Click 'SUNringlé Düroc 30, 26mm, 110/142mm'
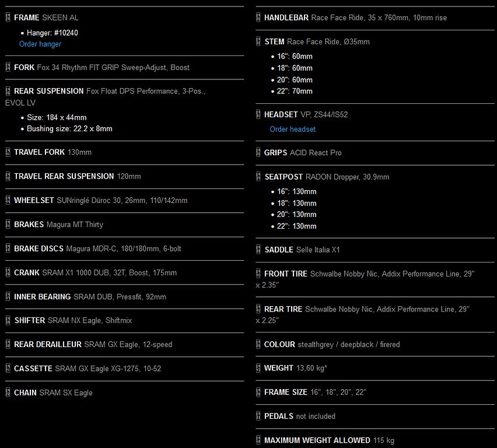 click(x=122, y=201)
